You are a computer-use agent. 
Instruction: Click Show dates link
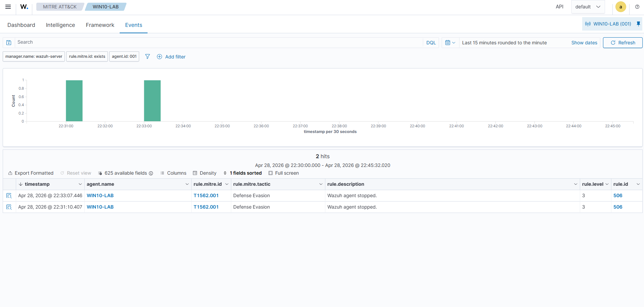coord(584,43)
